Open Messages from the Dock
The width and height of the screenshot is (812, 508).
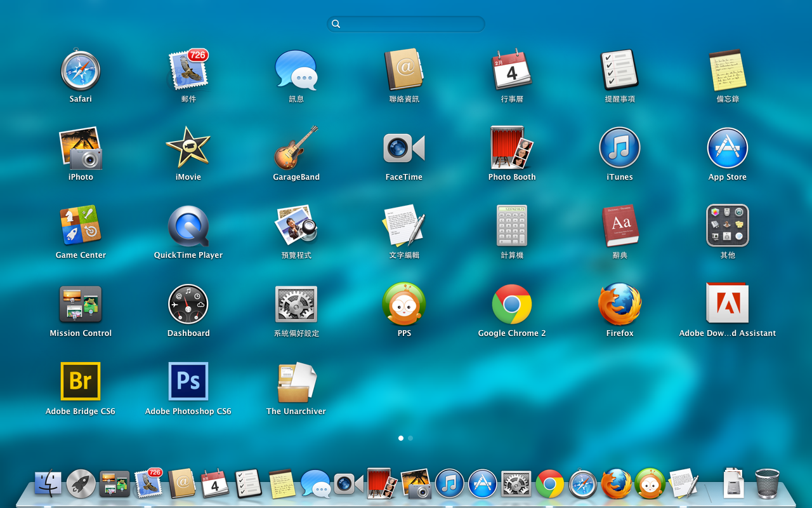[315, 484]
